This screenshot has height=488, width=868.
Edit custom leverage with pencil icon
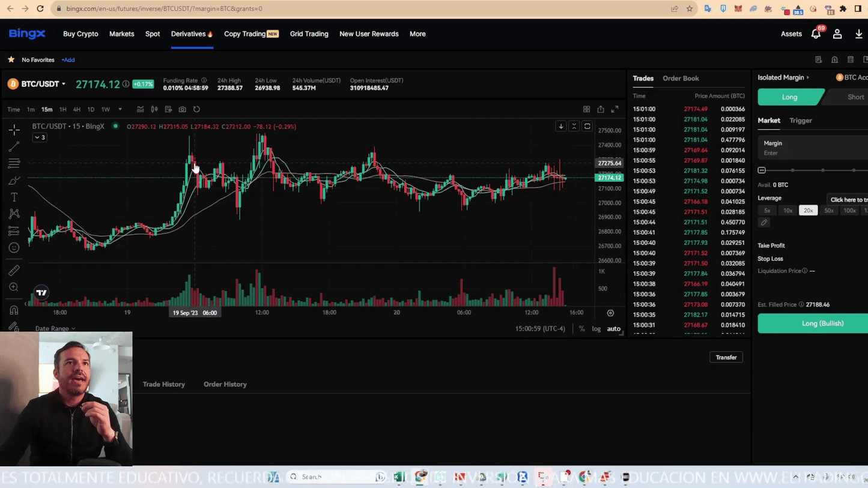tap(764, 223)
